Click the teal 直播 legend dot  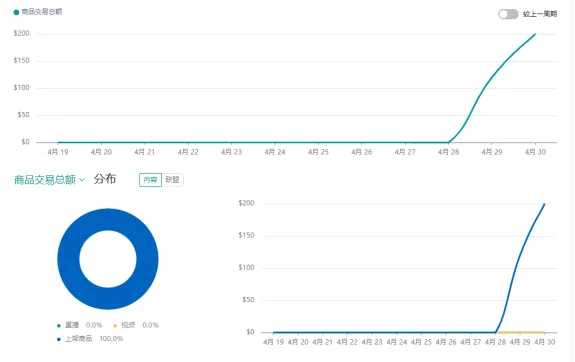tap(59, 325)
